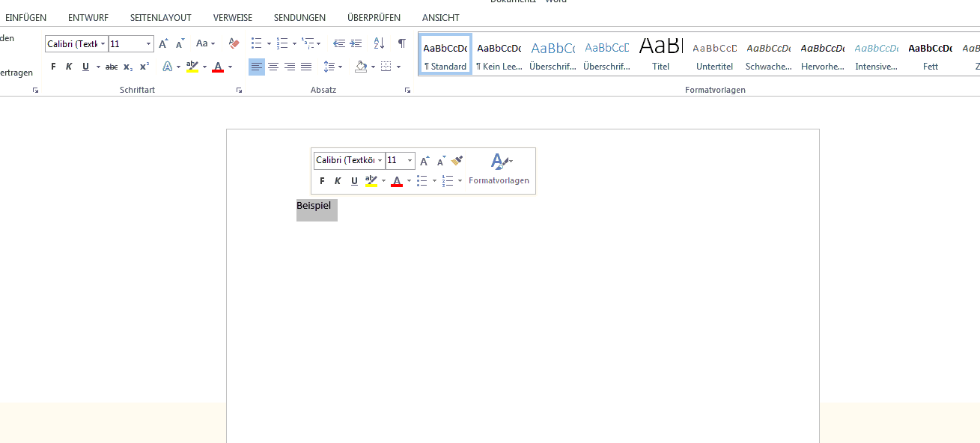The image size is (980, 443).
Task: Toggle superscript (x²) in the ribbon
Action: pos(144,67)
